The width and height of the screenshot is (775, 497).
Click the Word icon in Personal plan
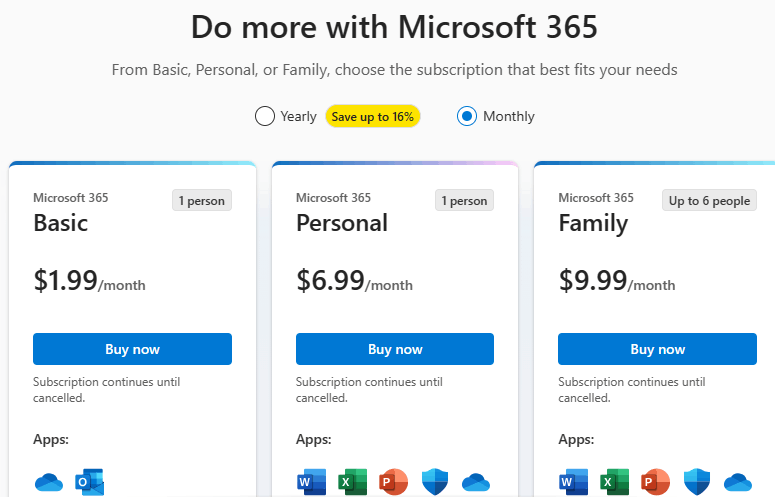click(x=311, y=482)
